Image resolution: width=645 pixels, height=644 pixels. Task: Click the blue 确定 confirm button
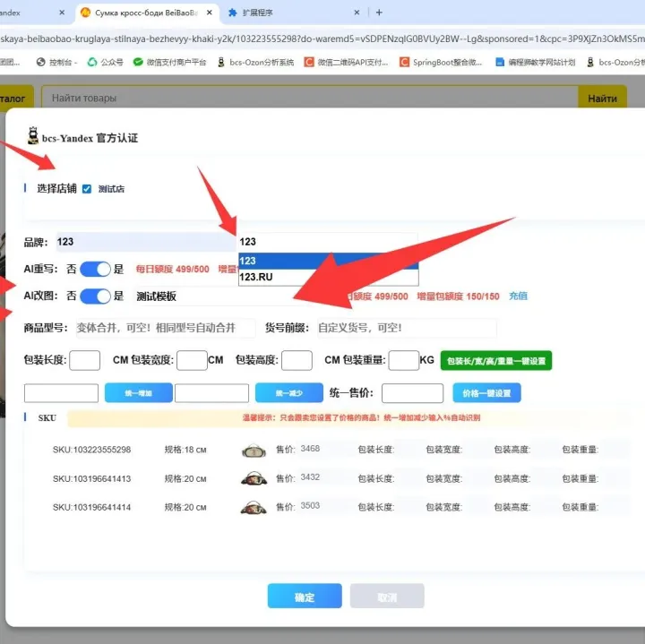coord(305,596)
